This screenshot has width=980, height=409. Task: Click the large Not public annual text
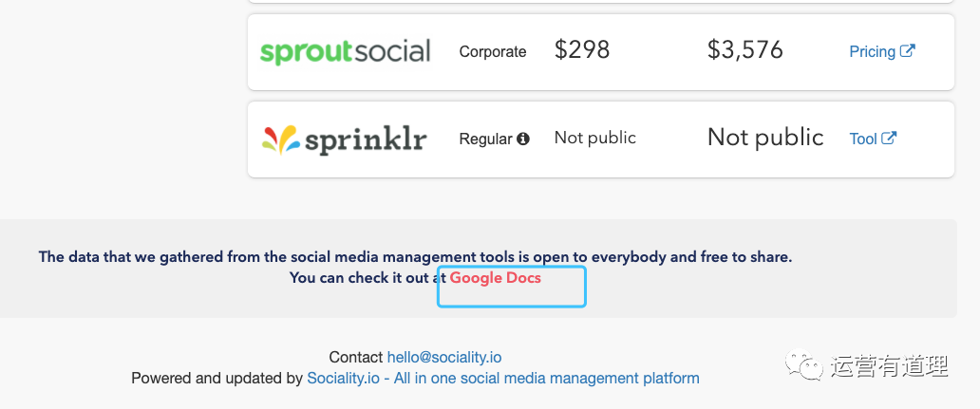765,138
